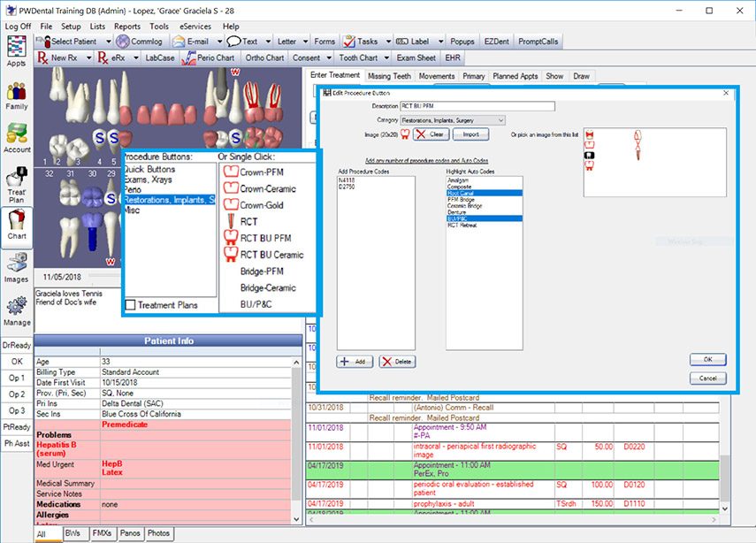Open the Ortho Chart
The image size is (756, 543).
(x=264, y=57)
